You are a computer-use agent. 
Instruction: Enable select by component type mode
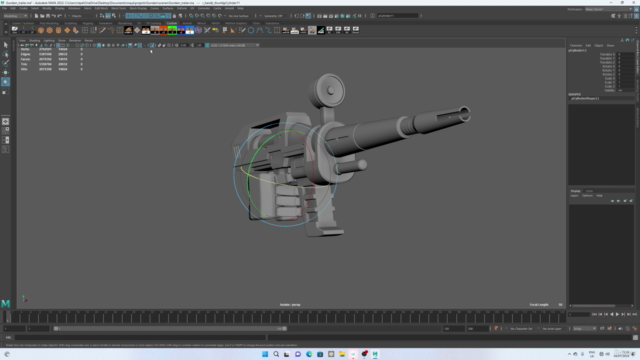[113, 16]
